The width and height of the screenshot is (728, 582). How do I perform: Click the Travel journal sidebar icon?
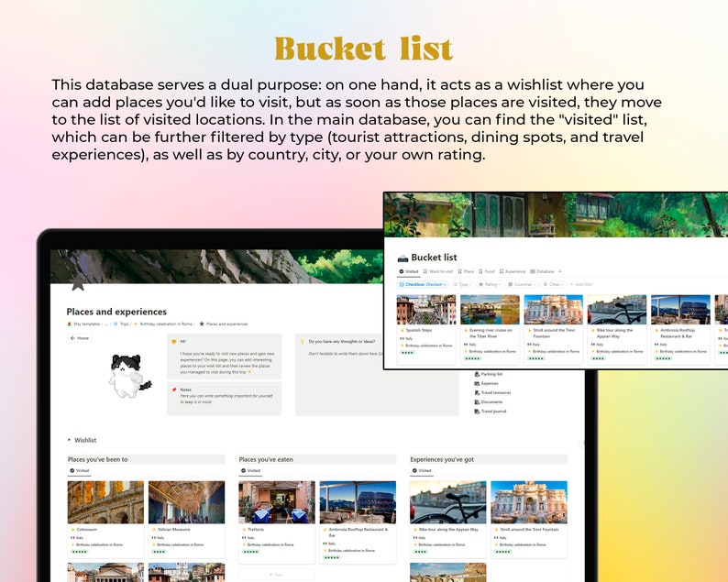click(477, 412)
